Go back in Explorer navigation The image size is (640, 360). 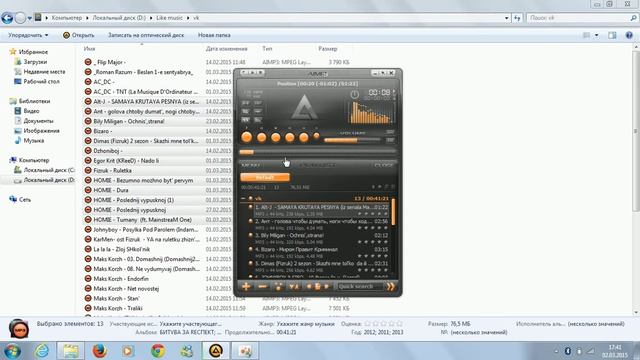tap(7, 18)
